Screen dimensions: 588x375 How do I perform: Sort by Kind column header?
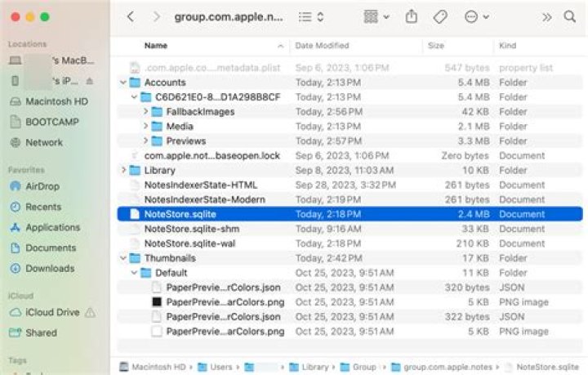coord(507,46)
